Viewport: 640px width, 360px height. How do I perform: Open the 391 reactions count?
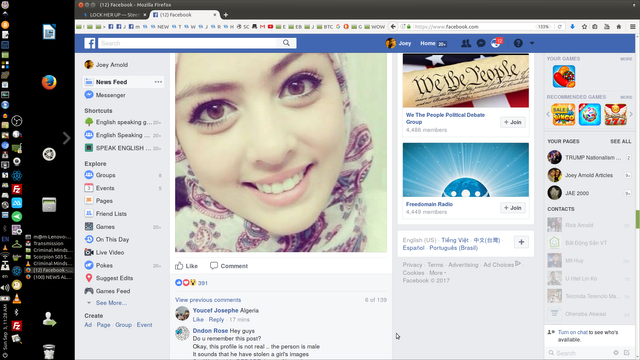(203, 283)
